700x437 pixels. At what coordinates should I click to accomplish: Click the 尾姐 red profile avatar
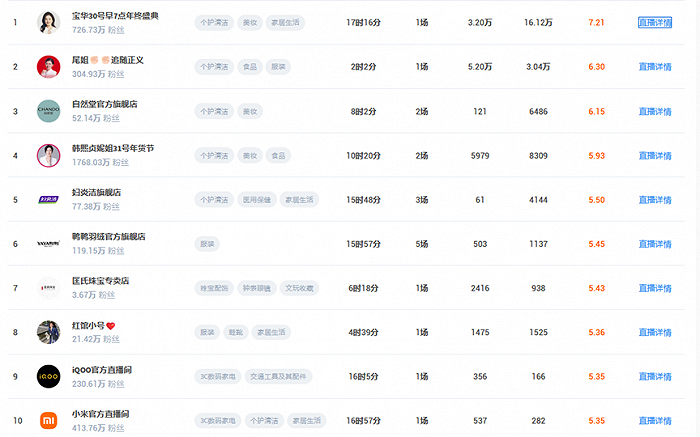point(49,66)
